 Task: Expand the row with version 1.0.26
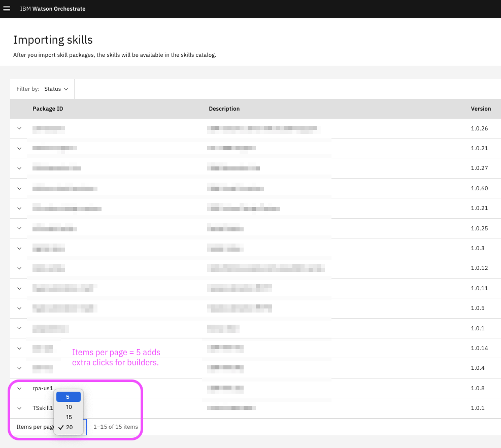[19, 128]
